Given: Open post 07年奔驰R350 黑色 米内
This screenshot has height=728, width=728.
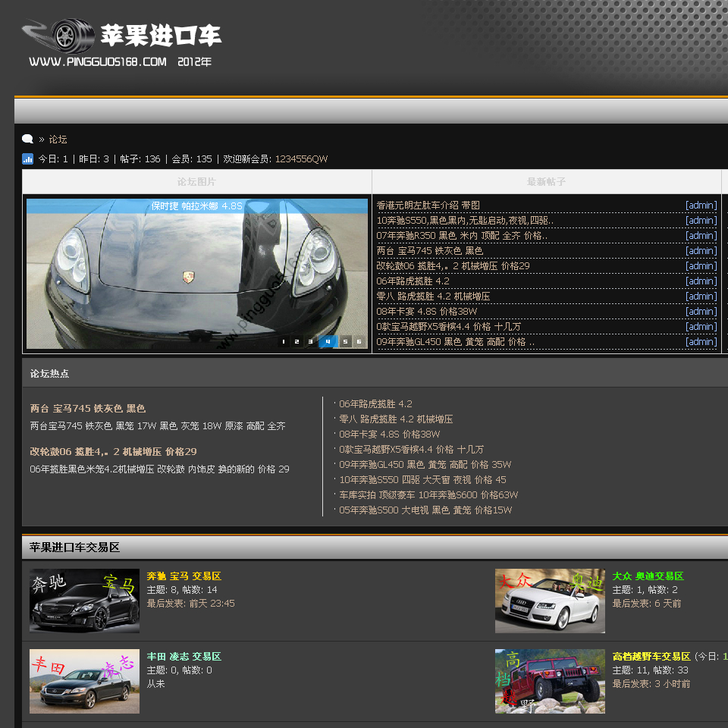Looking at the screenshot, I should [x=462, y=235].
